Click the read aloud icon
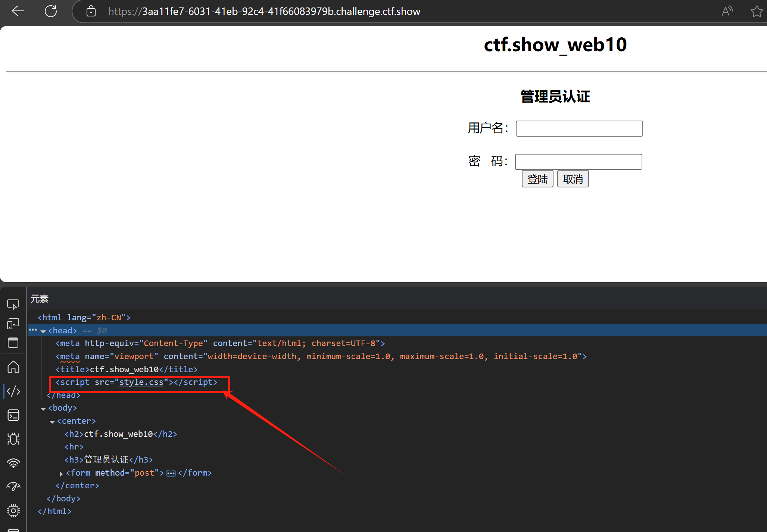The height and width of the screenshot is (532, 767). pos(727,11)
